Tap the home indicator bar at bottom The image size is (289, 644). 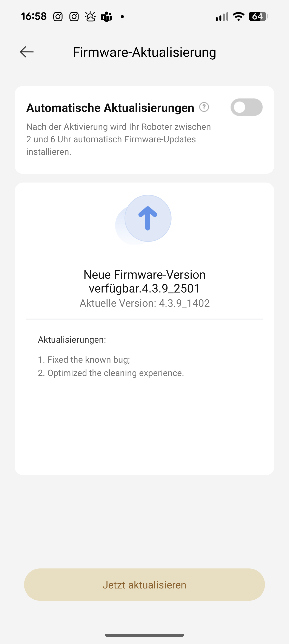144,635
